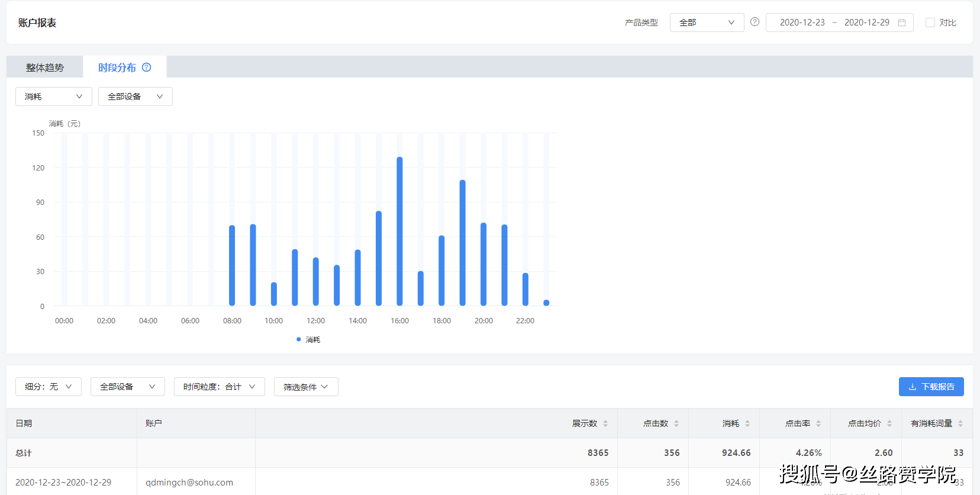Click the end date 2020-12-29 field
Screen dimensions: 980x495
point(866,22)
